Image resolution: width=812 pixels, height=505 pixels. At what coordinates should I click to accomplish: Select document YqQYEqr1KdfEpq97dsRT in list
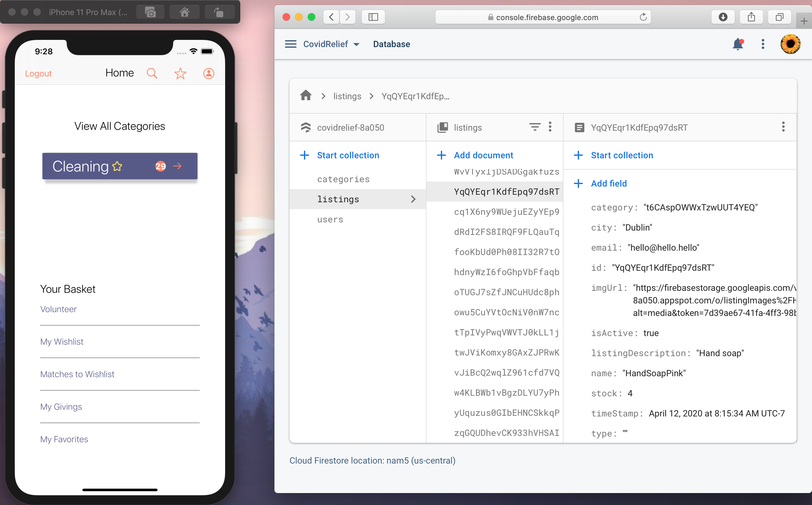[495, 192]
